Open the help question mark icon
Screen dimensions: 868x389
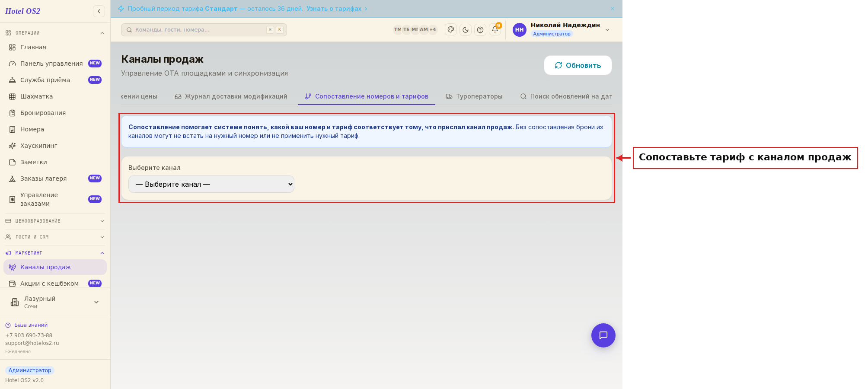480,30
